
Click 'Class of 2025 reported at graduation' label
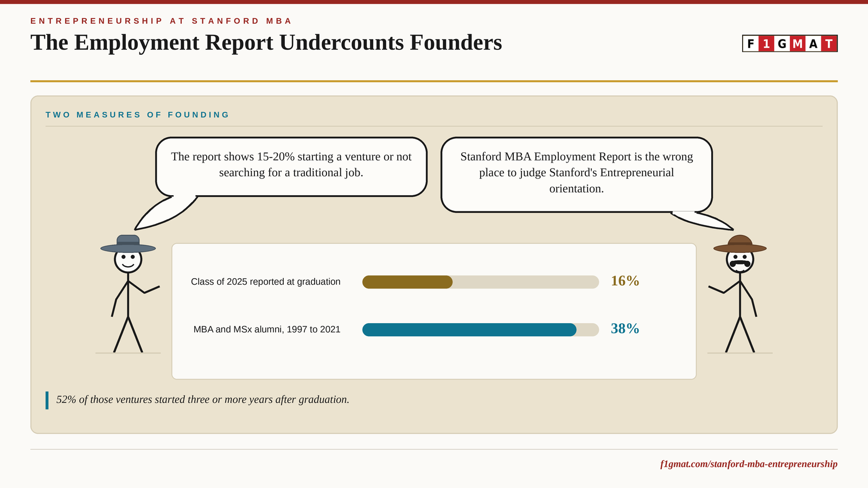click(x=266, y=282)
